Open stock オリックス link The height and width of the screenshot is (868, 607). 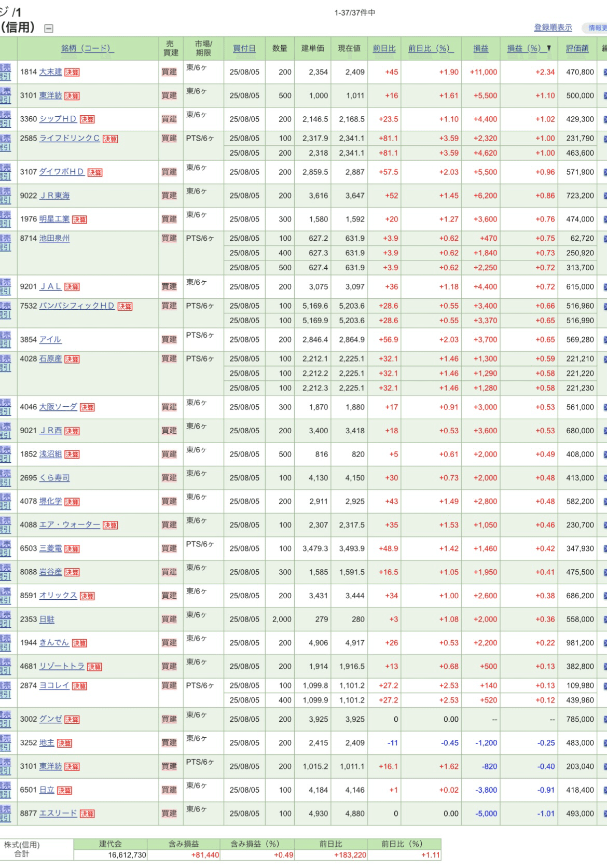58,596
